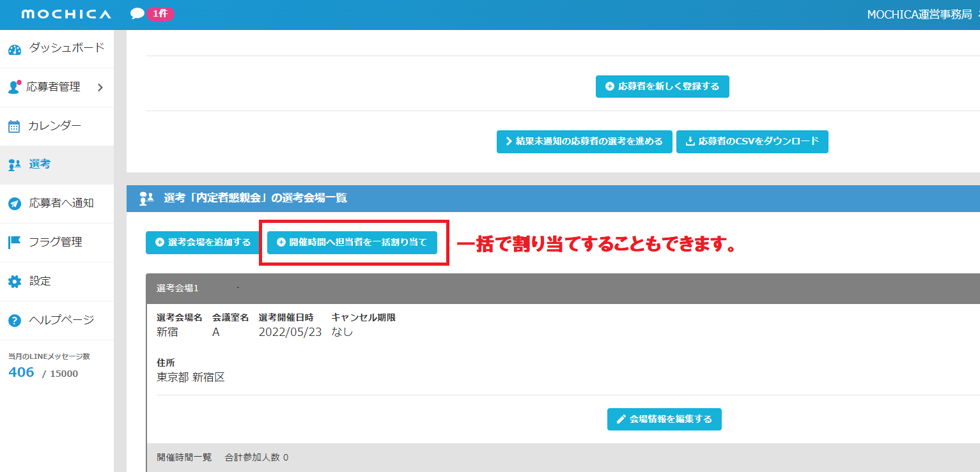Click the applicant management person icon

(14, 88)
